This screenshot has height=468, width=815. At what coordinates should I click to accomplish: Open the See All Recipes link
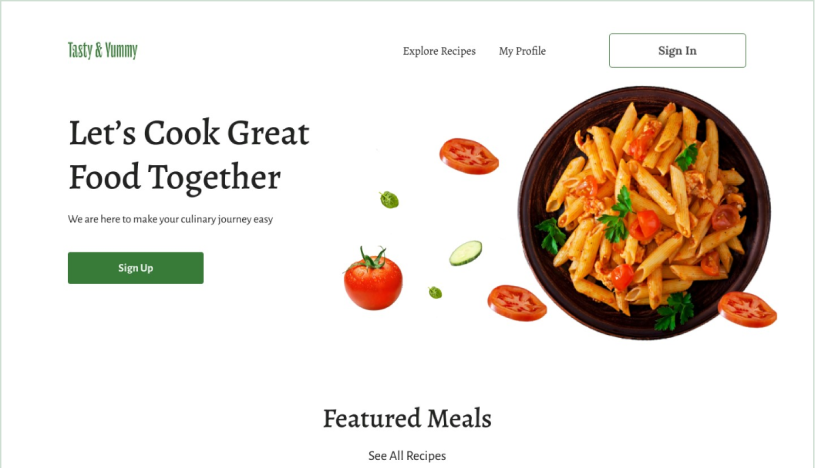pos(407,456)
